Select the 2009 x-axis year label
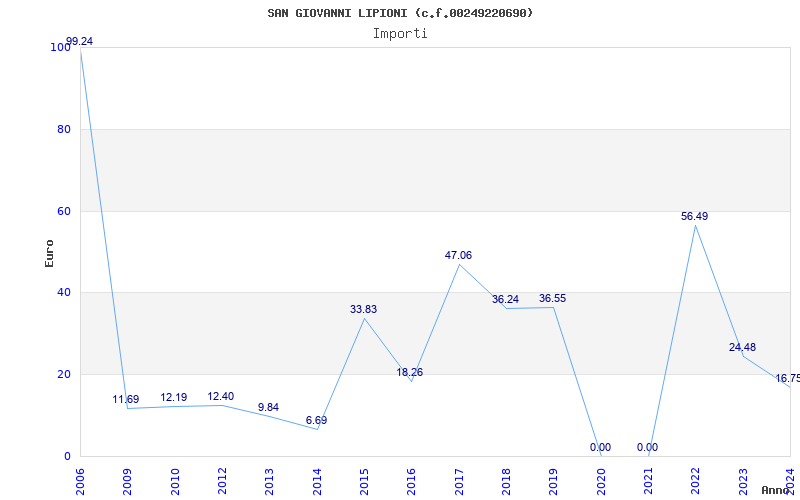This screenshot has height=500, width=800. click(128, 482)
